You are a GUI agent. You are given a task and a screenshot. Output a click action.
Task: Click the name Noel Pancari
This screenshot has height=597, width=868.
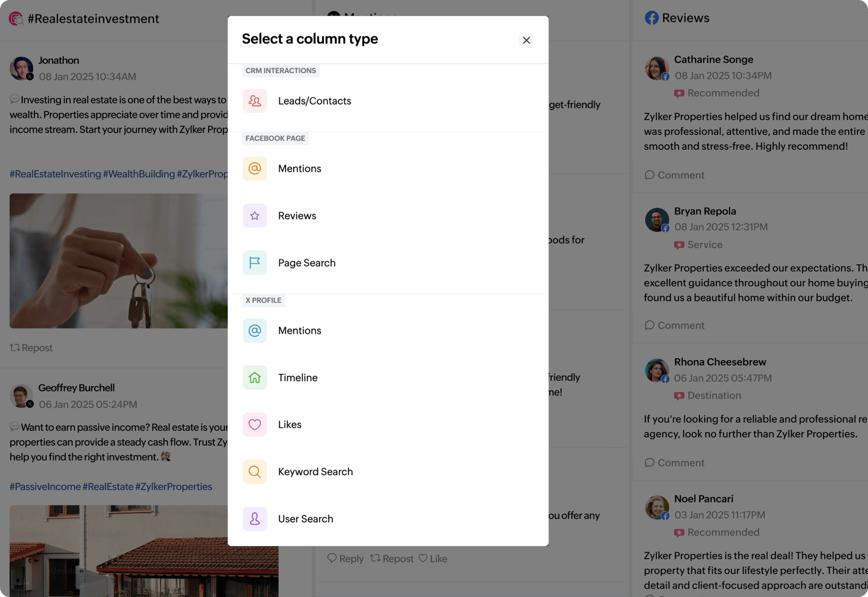704,498
